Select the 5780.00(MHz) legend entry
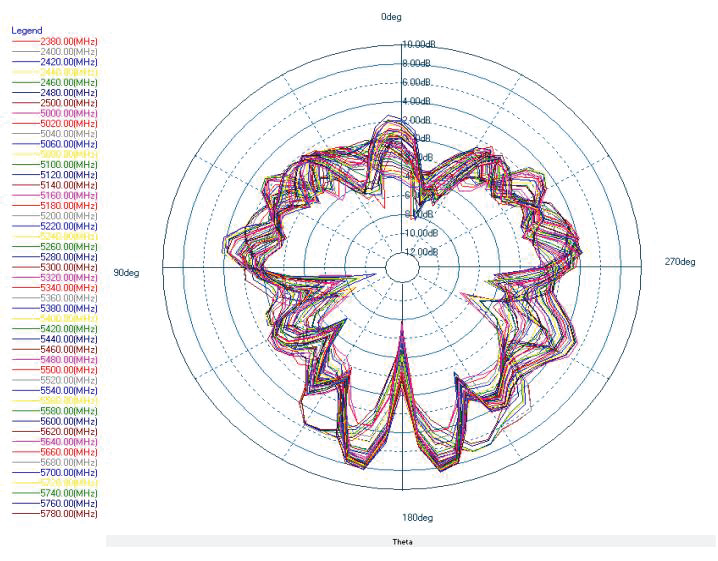Viewport: 718px width, 561px height. (x=68, y=513)
